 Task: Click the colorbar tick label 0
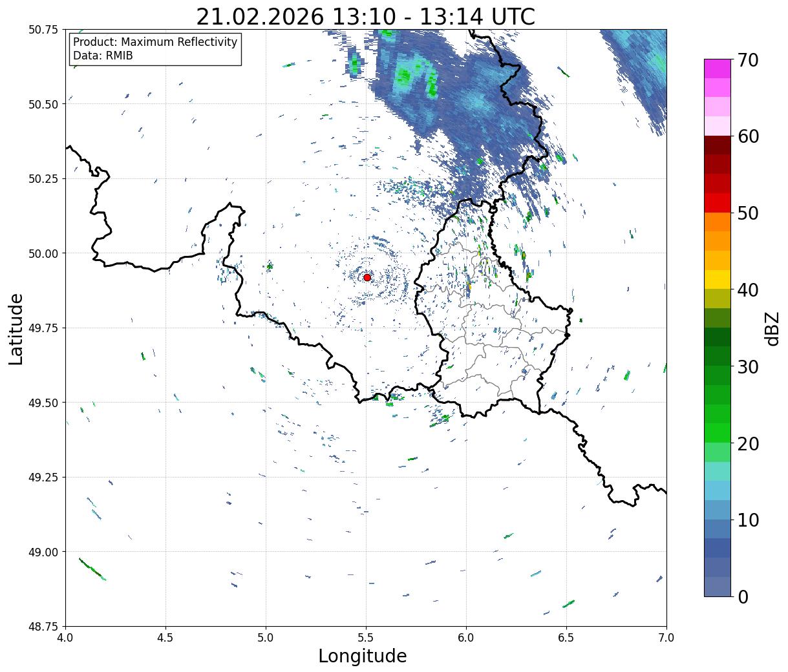[743, 597]
